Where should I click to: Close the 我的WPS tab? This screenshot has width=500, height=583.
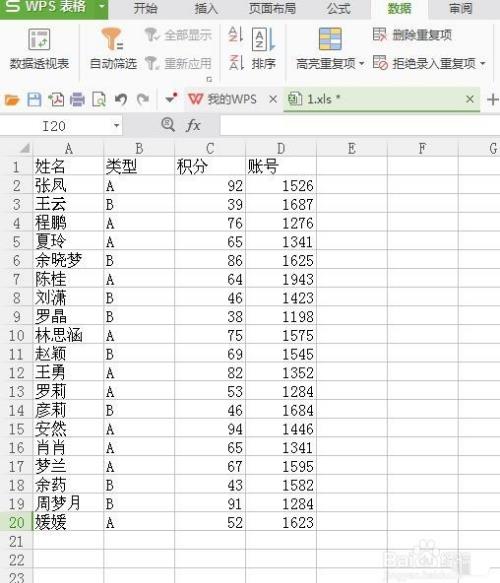(x=273, y=99)
